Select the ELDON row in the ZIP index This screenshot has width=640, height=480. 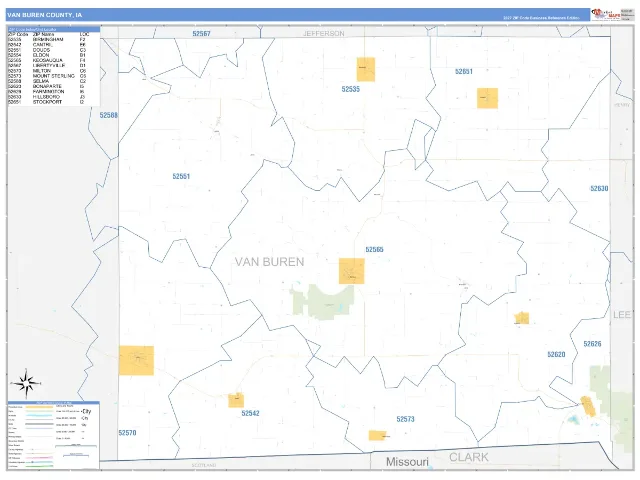pos(48,55)
